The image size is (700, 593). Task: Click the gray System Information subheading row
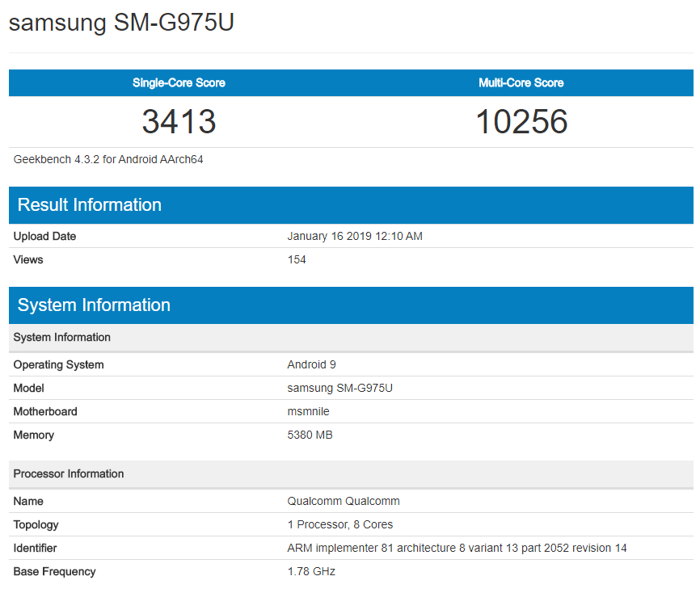click(x=351, y=338)
